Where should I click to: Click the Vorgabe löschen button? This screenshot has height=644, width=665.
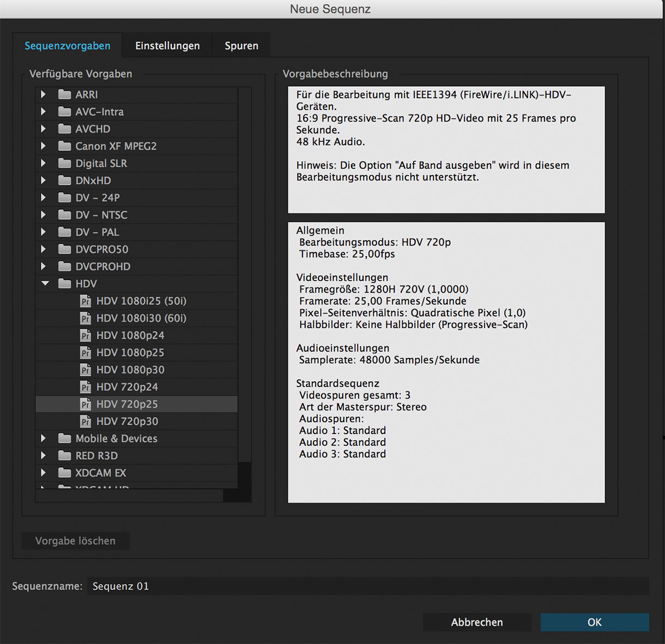click(76, 541)
